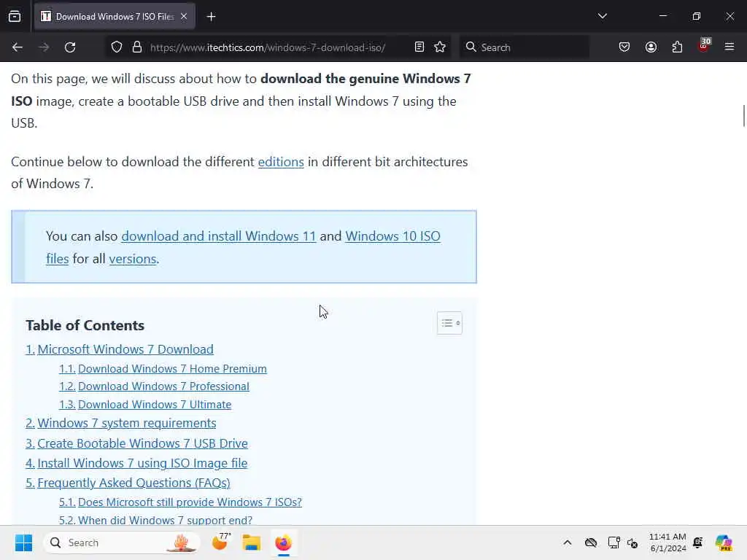Image resolution: width=747 pixels, height=560 pixels.
Task: Open OneDrive cloud tray icon
Action: point(591,542)
